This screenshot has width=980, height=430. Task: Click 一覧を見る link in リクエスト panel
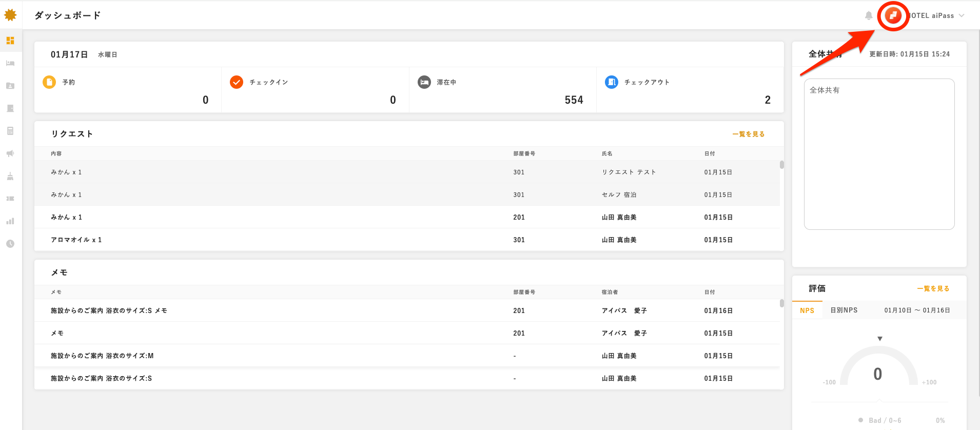click(749, 134)
